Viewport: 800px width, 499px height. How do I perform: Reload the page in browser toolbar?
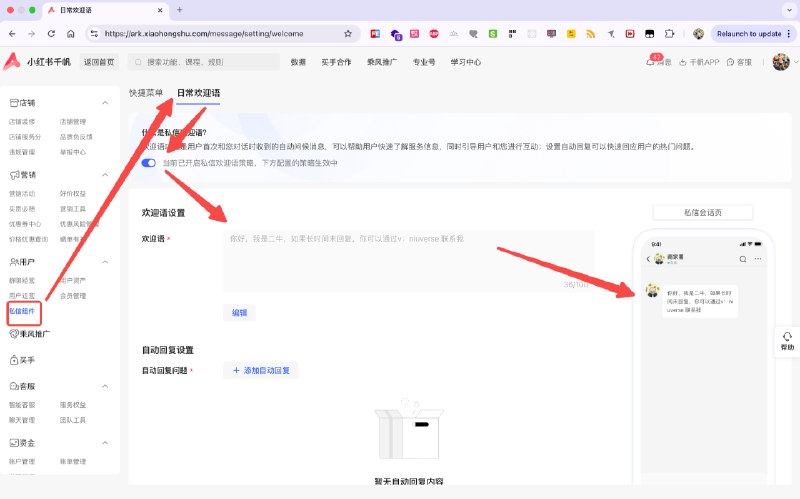click(x=51, y=34)
